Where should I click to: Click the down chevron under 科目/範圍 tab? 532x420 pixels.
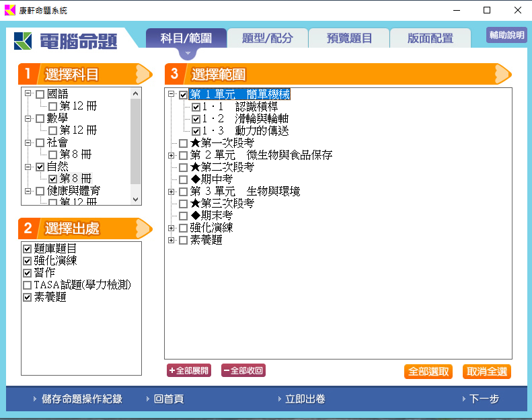(188, 53)
